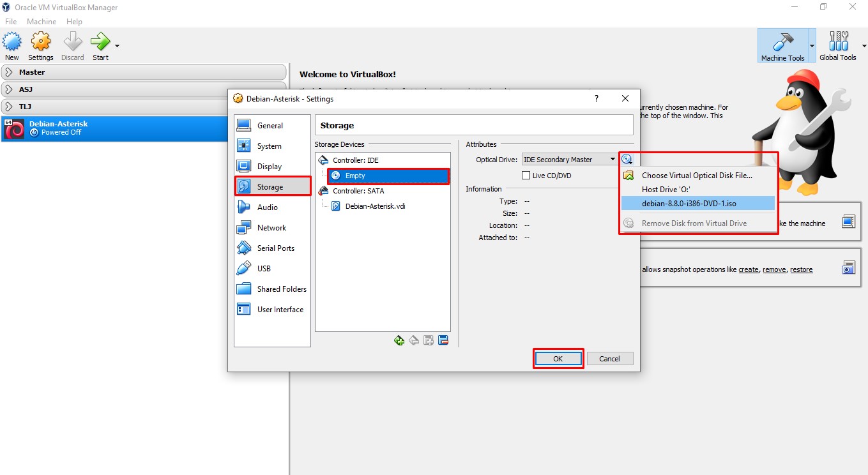
Task: Open the Machine menu
Action: click(42, 21)
